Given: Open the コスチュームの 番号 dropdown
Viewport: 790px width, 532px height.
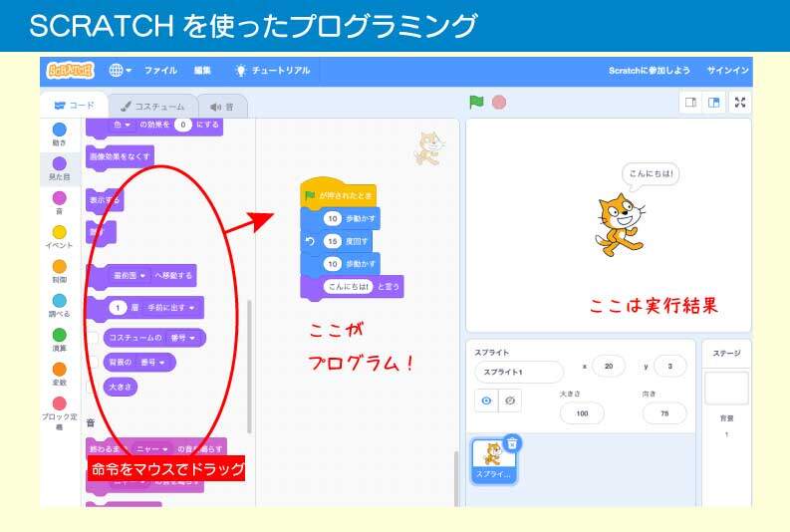Looking at the screenshot, I should click(x=183, y=338).
